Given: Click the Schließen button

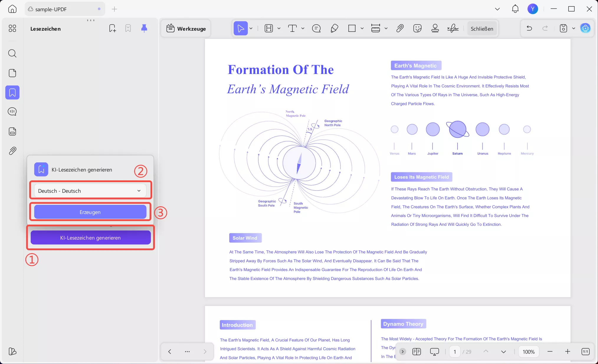Looking at the screenshot, I should [482, 29].
